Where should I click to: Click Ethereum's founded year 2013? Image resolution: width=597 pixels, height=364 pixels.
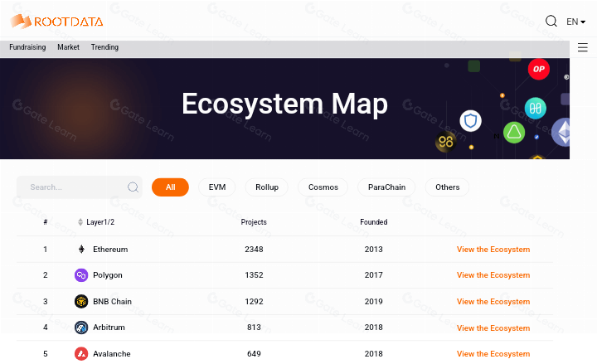373,250
